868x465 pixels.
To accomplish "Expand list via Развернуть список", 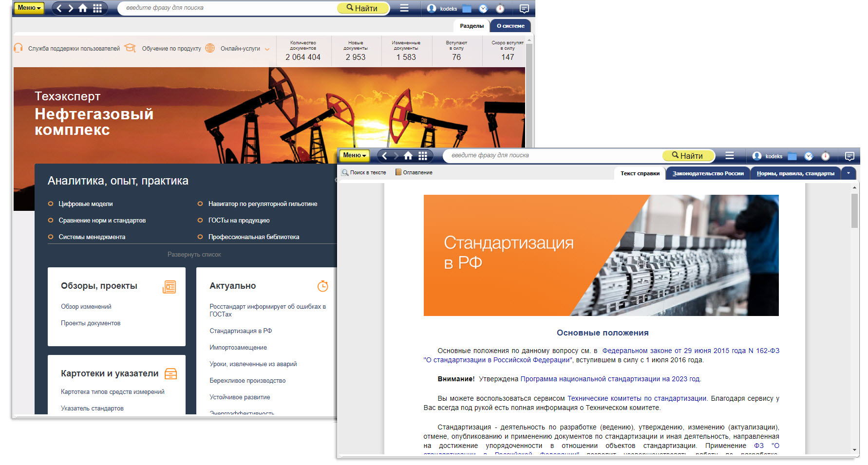I will [x=194, y=255].
